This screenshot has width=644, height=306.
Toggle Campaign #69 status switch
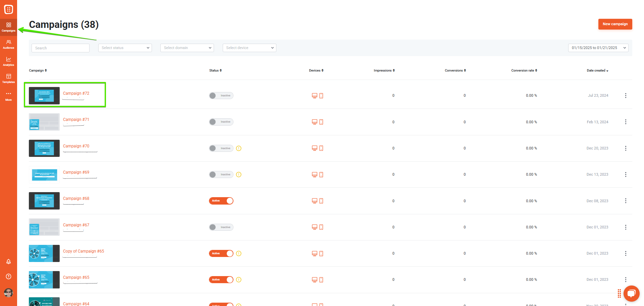tap(221, 175)
